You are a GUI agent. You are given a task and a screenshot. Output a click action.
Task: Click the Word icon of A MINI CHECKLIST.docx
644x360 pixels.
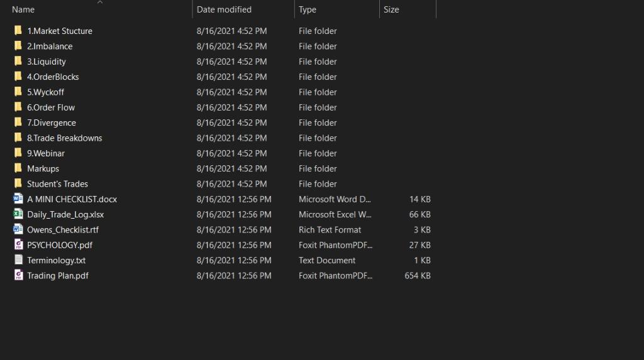pyautogui.click(x=18, y=199)
